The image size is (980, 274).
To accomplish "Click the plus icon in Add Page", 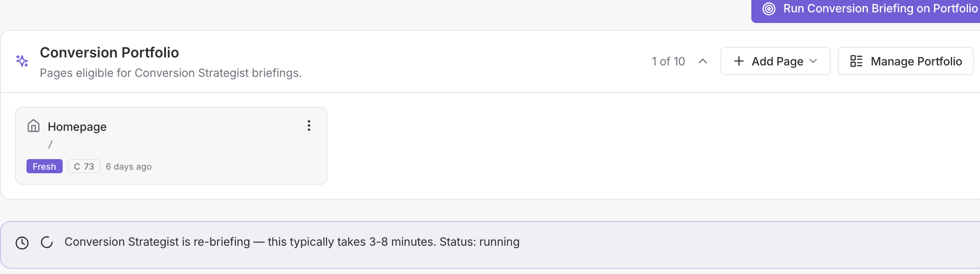I will coord(739,61).
